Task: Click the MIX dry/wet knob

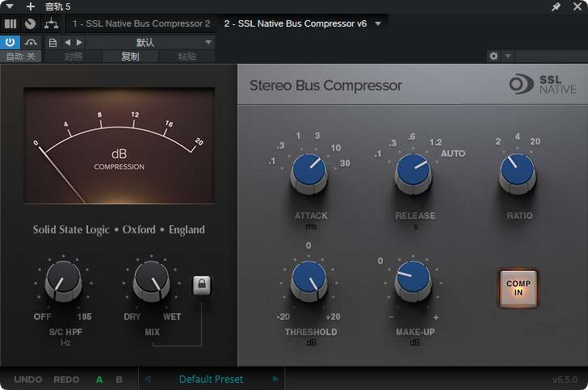Action: click(152, 282)
